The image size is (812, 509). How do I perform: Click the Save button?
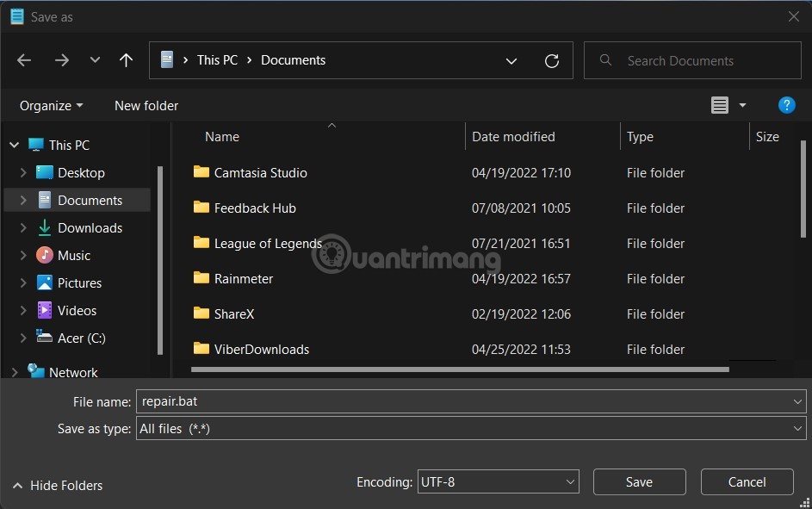(639, 481)
